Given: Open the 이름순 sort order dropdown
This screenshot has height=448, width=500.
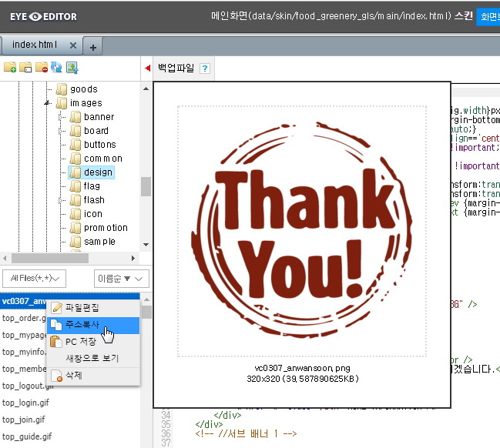Looking at the screenshot, I should (x=116, y=277).
